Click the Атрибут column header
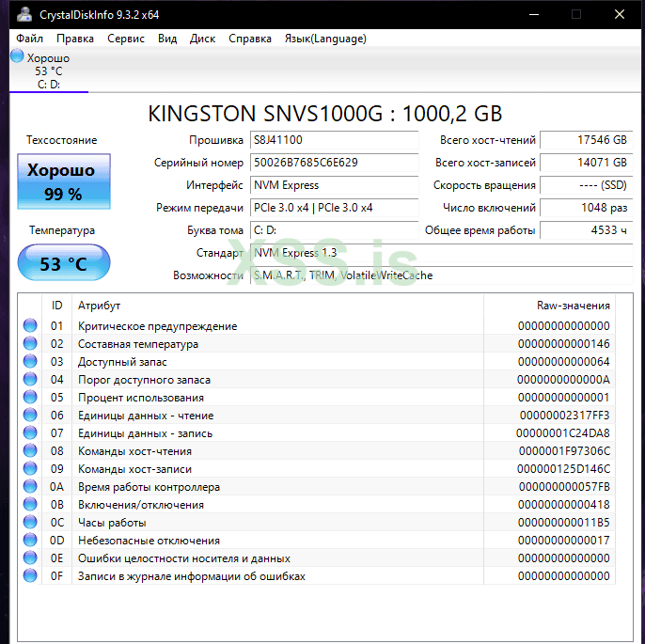The height and width of the screenshot is (644, 645). coord(99,306)
